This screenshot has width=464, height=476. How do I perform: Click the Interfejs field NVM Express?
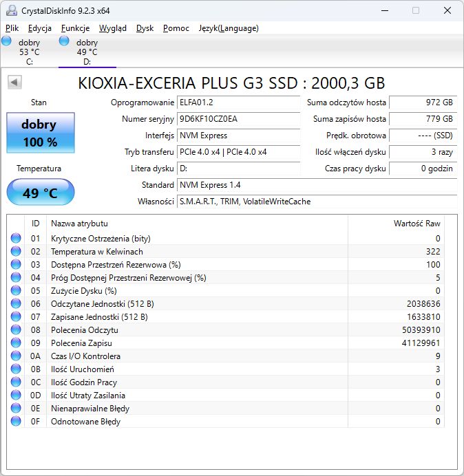(x=238, y=136)
